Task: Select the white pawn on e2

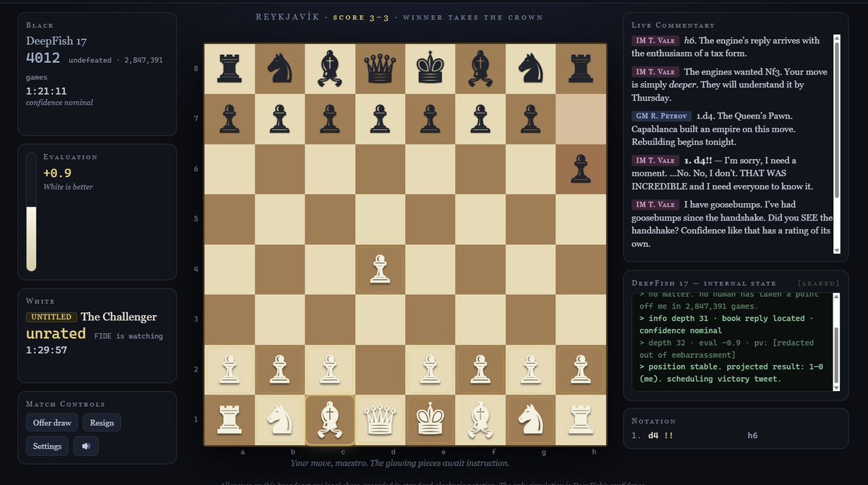Action: click(430, 370)
